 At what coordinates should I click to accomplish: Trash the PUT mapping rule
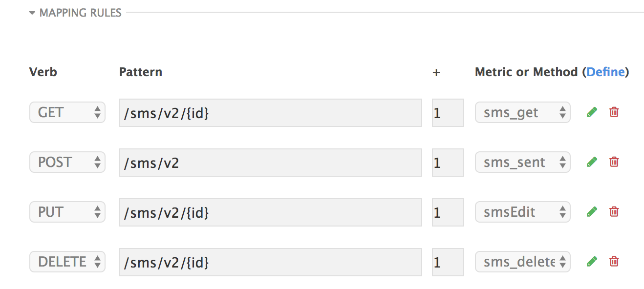point(614,212)
